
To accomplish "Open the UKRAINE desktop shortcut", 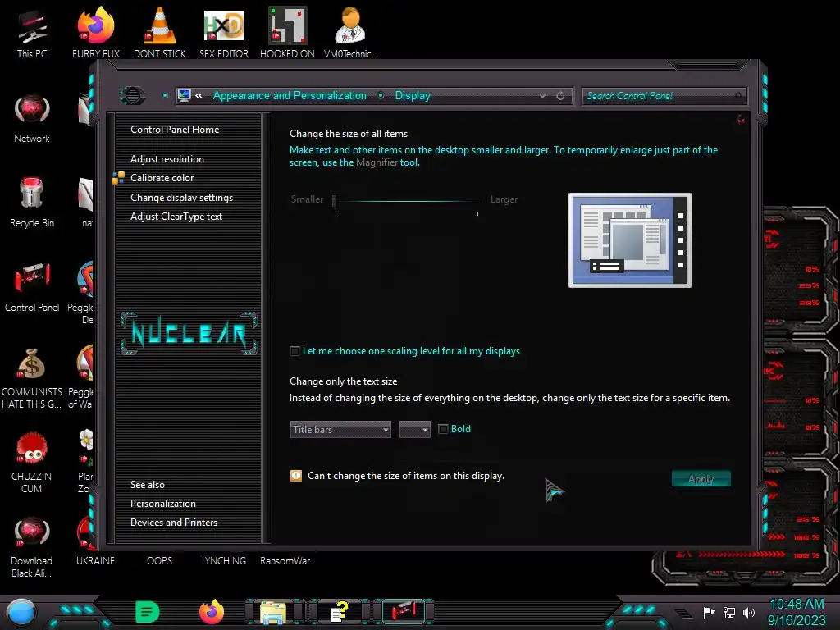I will click(95, 560).
